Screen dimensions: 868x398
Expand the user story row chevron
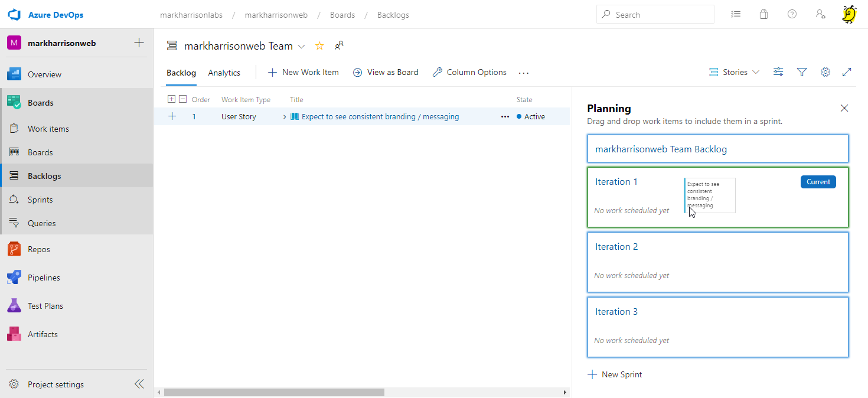click(x=285, y=117)
